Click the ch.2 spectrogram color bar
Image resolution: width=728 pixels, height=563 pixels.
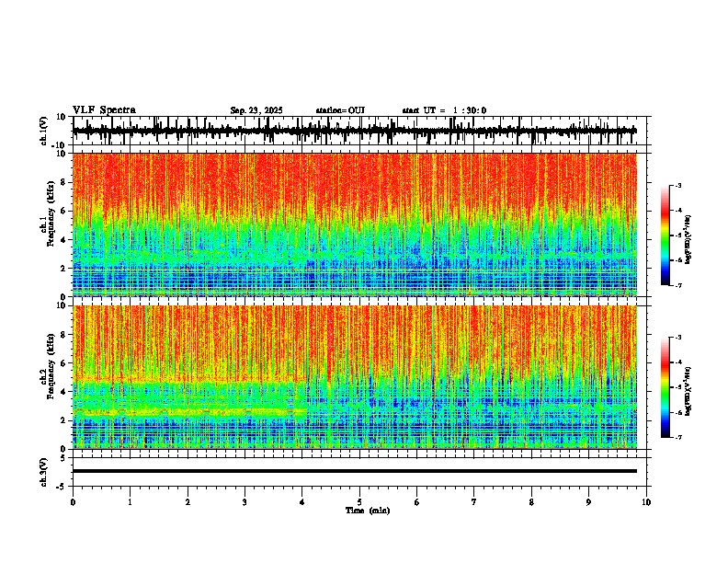click(665, 387)
